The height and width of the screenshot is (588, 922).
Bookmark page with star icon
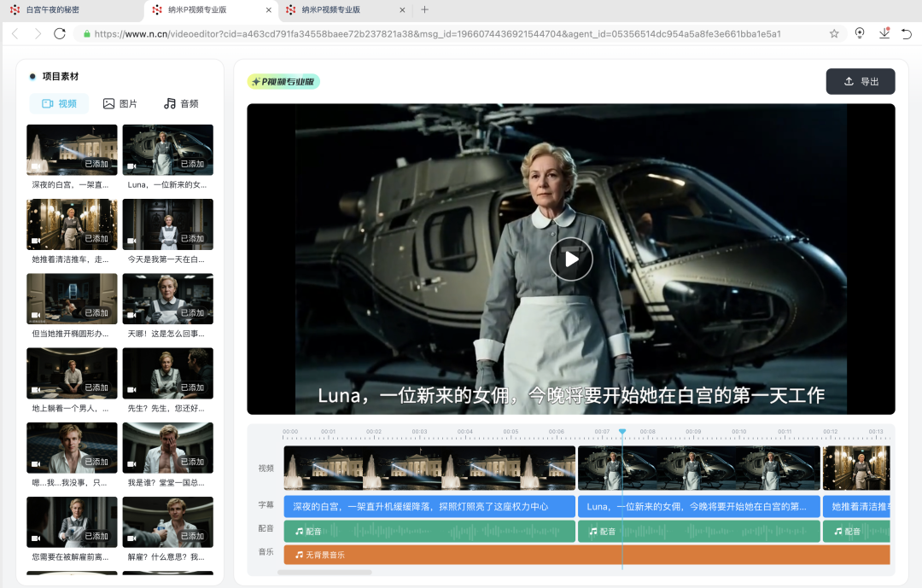(834, 33)
